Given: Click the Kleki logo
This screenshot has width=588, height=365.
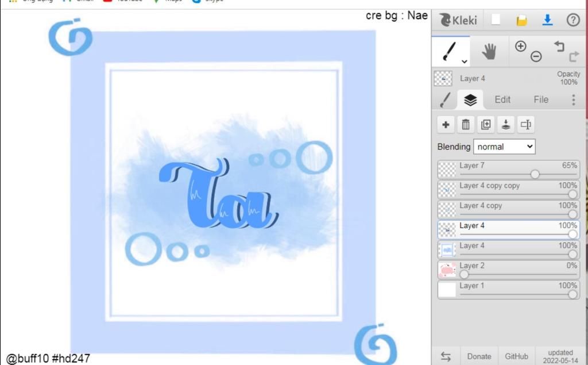Looking at the screenshot, I should [458, 20].
